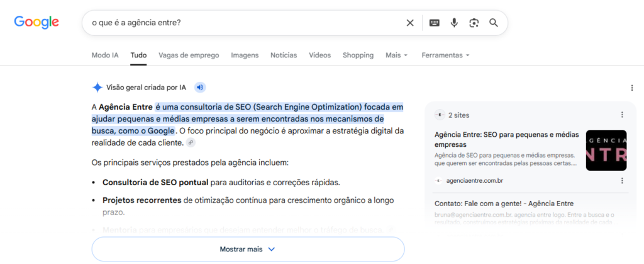This screenshot has width=644, height=264.
Task: Open the Ferramentas dropdown
Action: pos(446,55)
